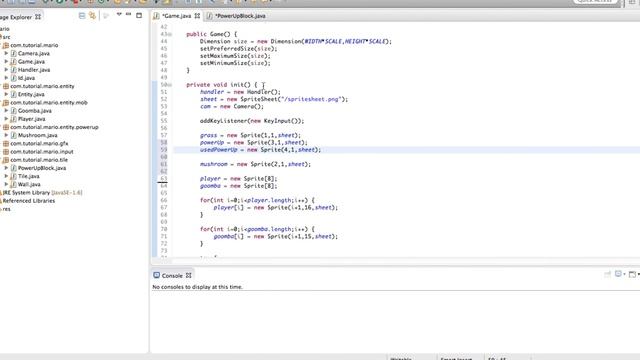Click the line 'addKeyListener(new KeyInput());'
Viewport: 640px width, 360px height.
[252, 121]
